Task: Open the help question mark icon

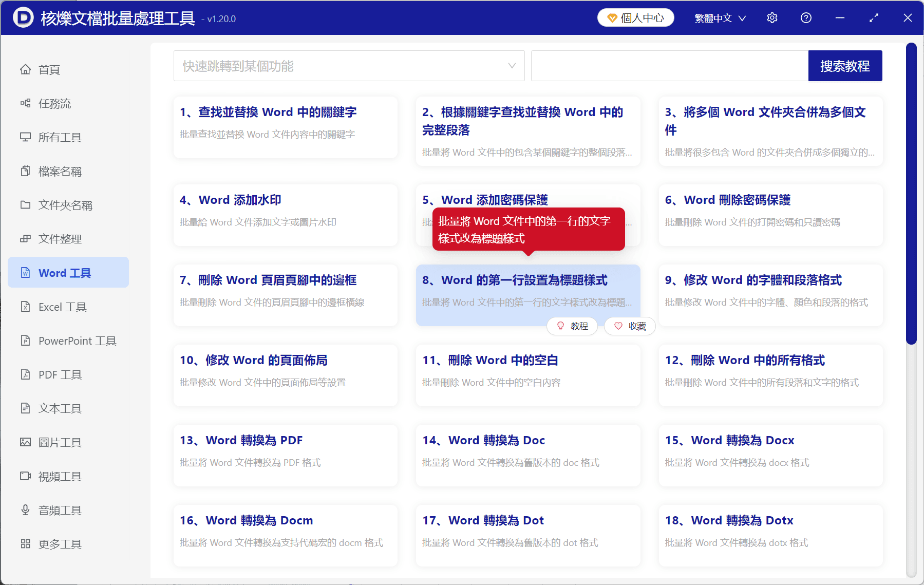Action: (805, 17)
